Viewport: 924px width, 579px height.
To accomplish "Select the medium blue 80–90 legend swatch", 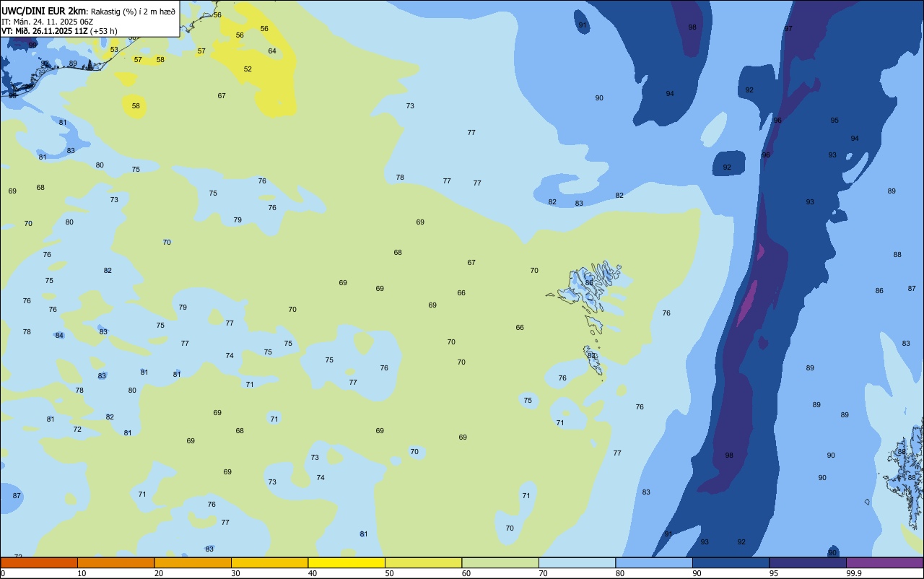I will [654, 562].
